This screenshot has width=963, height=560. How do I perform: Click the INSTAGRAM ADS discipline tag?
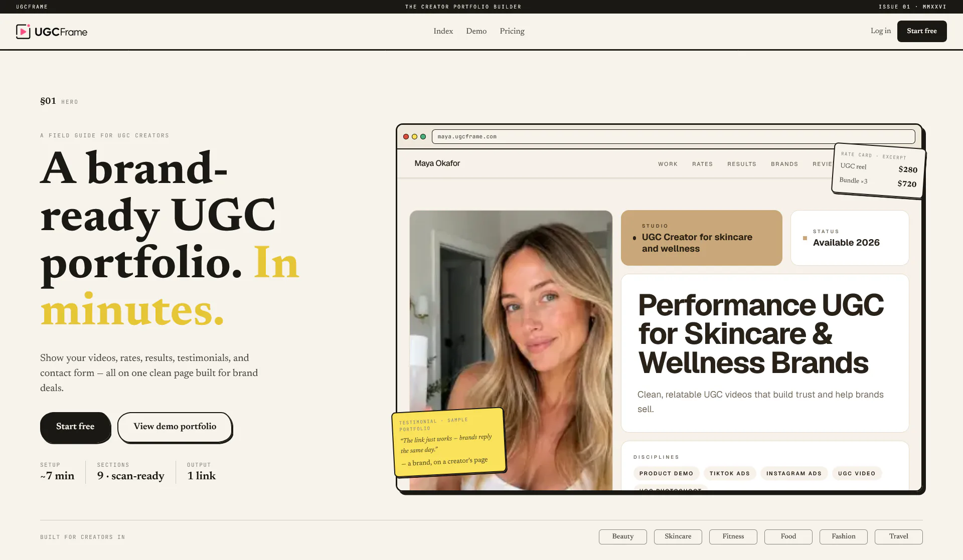pyautogui.click(x=794, y=473)
